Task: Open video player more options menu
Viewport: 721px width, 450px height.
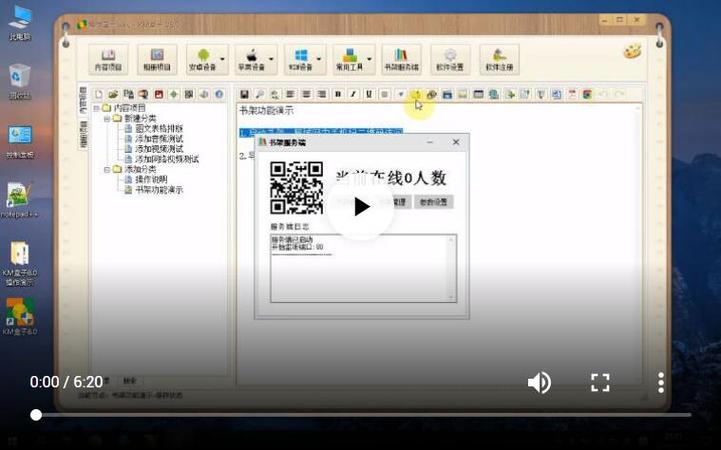Action: coord(661,382)
